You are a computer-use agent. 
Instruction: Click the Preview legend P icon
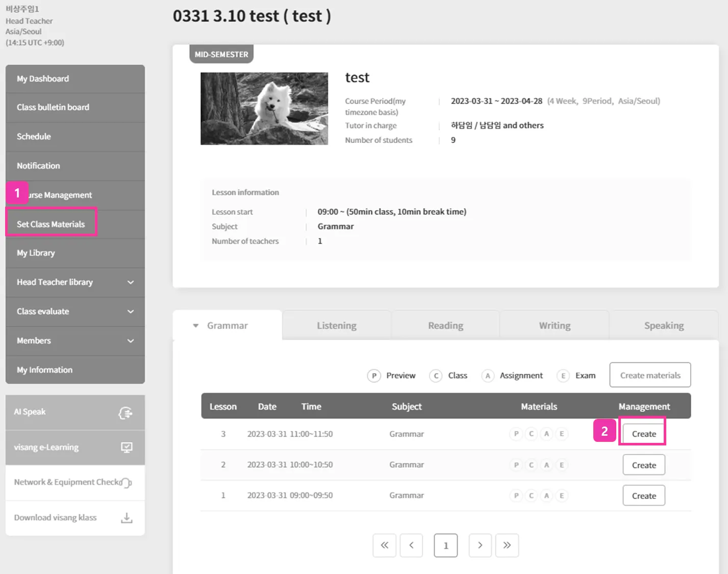tap(374, 376)
